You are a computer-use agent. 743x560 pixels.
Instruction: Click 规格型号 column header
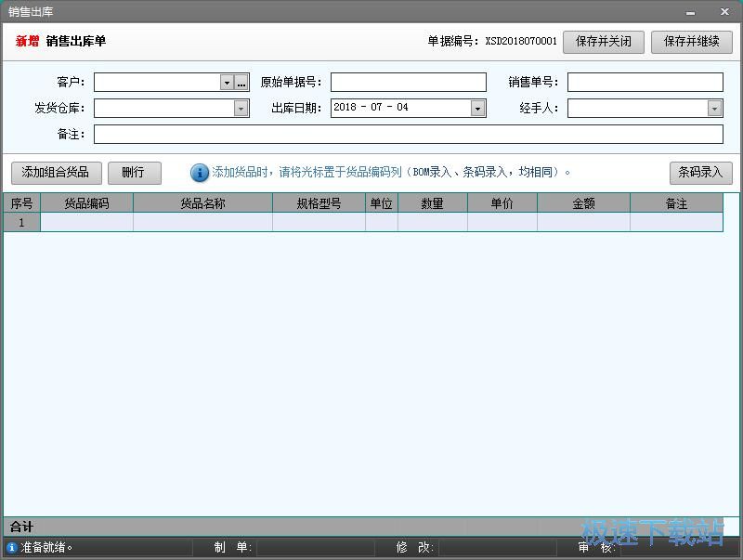click(x=319, y=203)
